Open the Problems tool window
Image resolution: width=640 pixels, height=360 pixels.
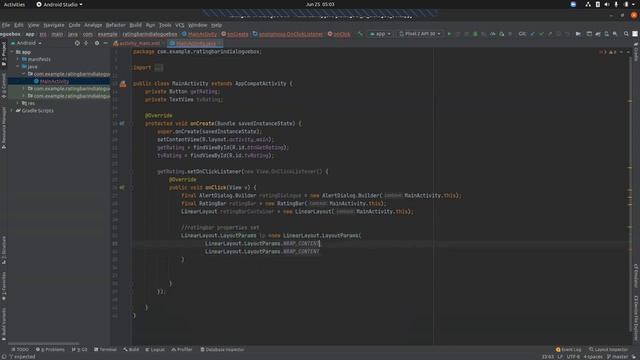click(x=50, y=349)
